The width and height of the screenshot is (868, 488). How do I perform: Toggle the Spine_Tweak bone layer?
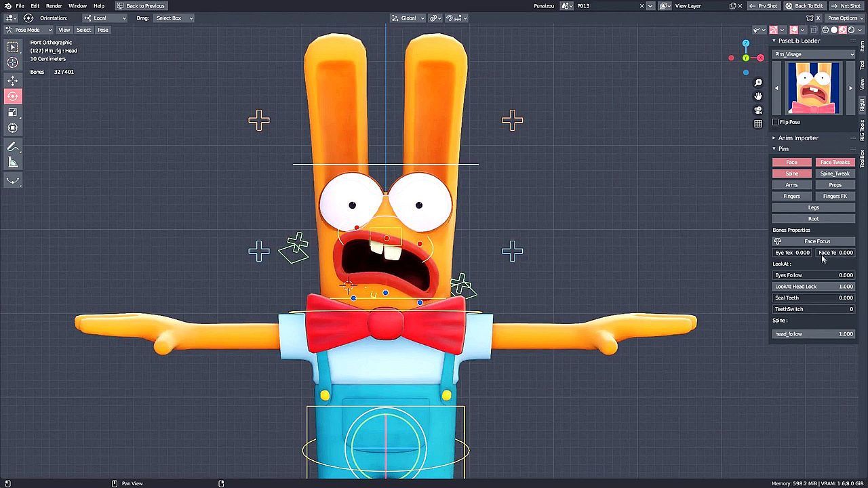click(835, 174)
